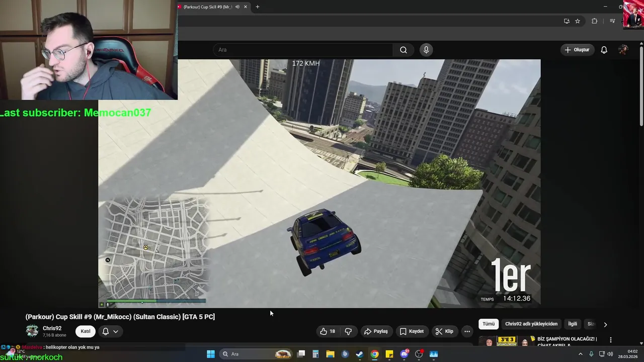The width and height of the screenshot is (644, 362).
Task: Open the blue image app taskbar icon
Action: click(x=434, y=354)
